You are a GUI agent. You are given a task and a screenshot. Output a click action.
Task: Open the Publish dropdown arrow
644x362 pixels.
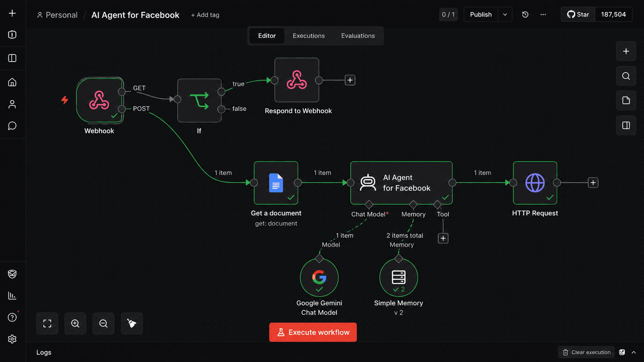pyautogui.click(x=505, y=15)
